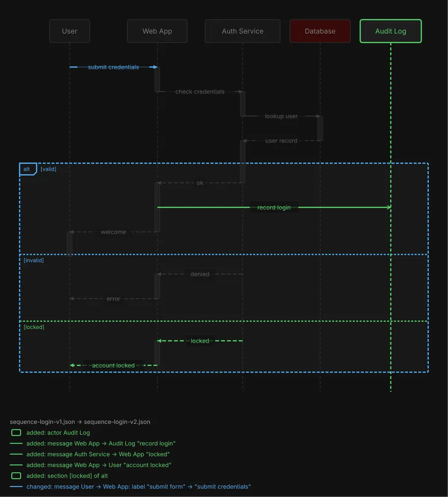Click the green line icon beside the Auth Service "locked" legend entry
The height and width of the screenshot is (497, 448).
pos(16,454)
